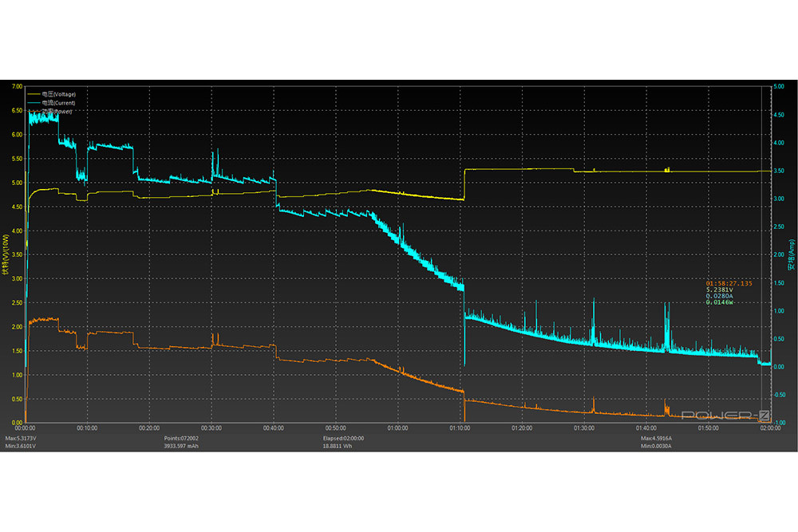Select the 5.2381V cursor voltage value
Viewport: 798px width, 532px height.
tap(721, 290)
